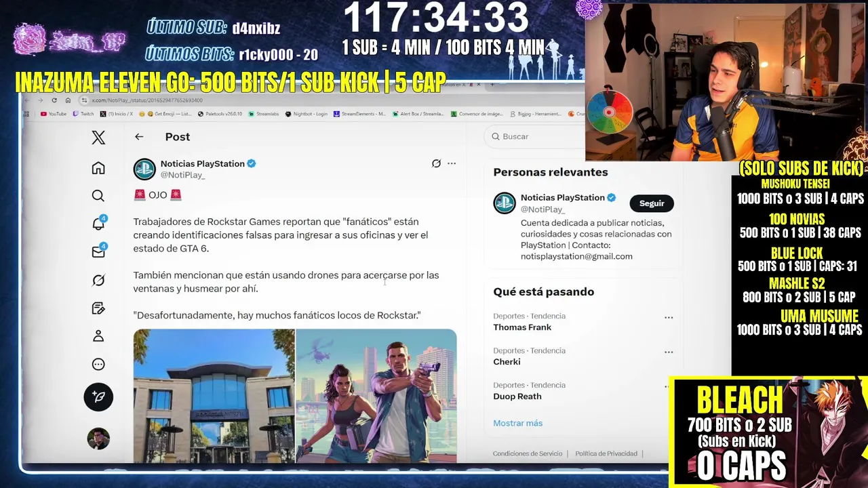This screenshot has height=488, width=868.
Task: Open the Lists icon in sidebar
Action: pos(98,308)
